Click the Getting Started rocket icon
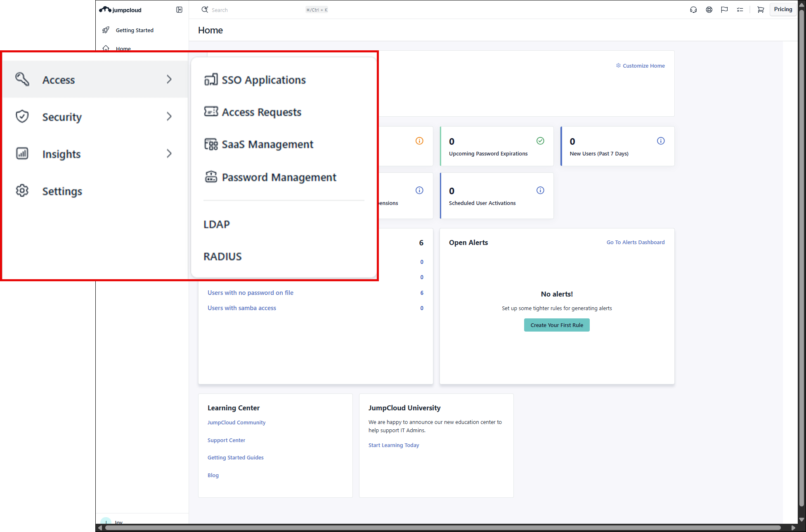 click(x=106, y=30)
